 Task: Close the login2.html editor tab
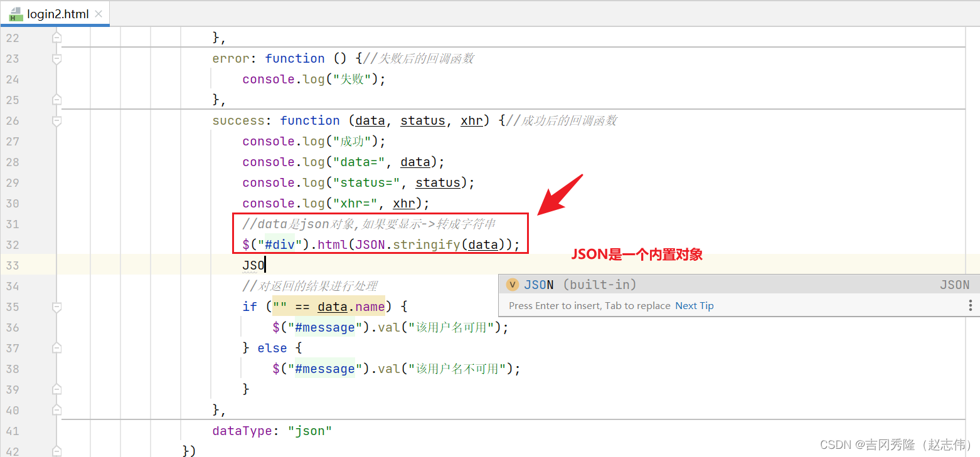pos(99,14)
